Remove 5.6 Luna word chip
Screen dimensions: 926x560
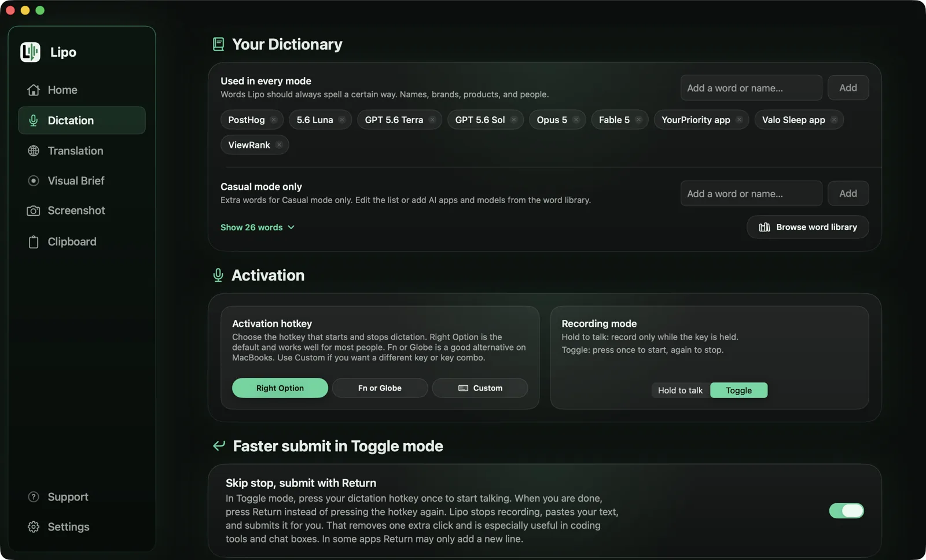coord(342,120)
